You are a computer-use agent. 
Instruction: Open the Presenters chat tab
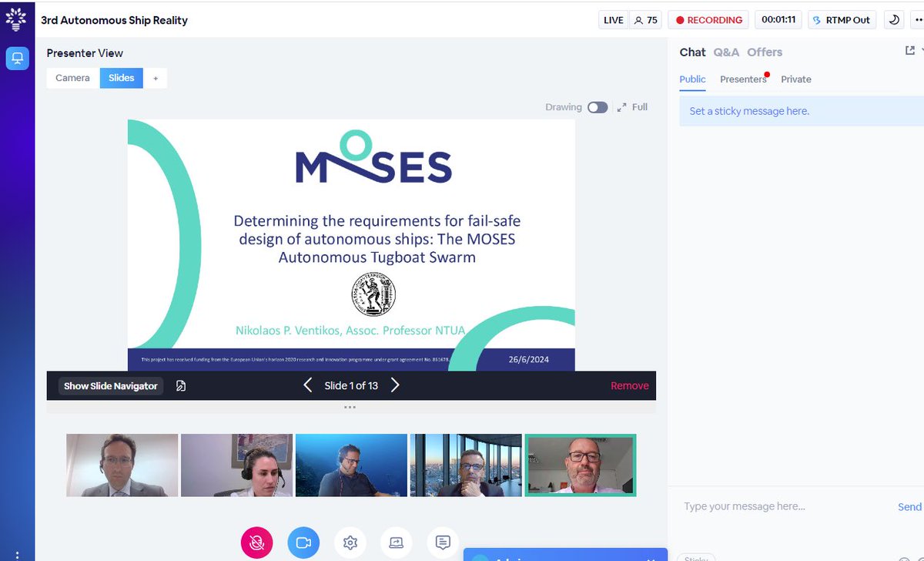coord(743,79)
